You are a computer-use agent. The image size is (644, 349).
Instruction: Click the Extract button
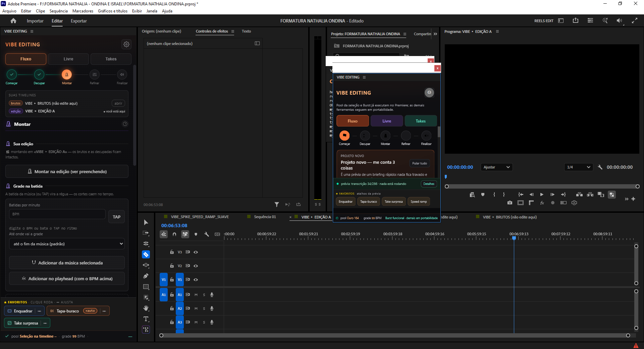[x=590, y=195]
